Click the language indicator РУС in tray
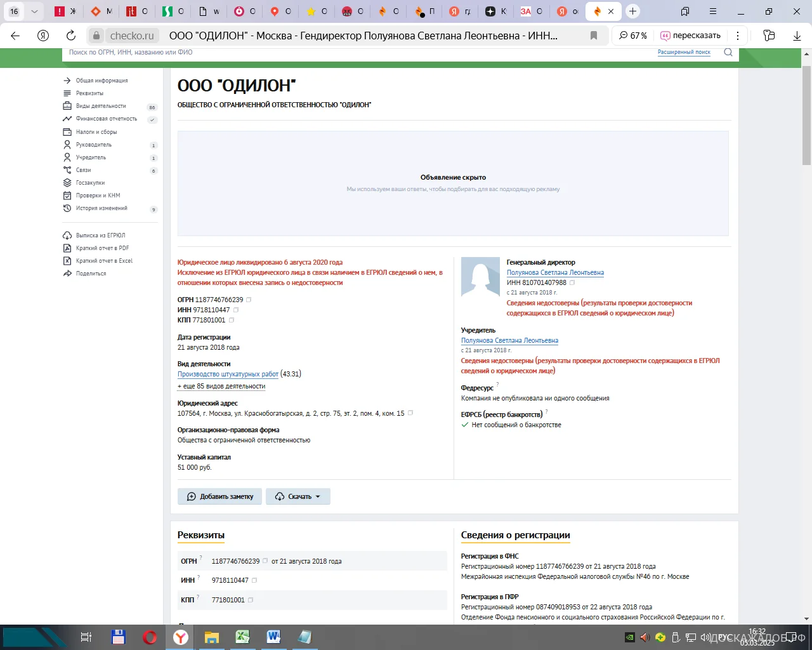 point(724,637)
